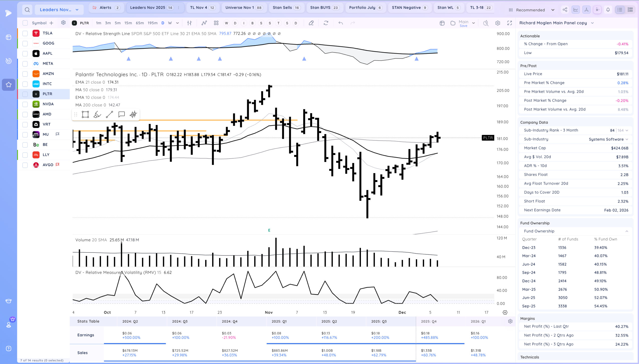This screenshot has width=639, height=364.
Task: Toggle the select-all Symbol checkbox
Action: point(25,23)
